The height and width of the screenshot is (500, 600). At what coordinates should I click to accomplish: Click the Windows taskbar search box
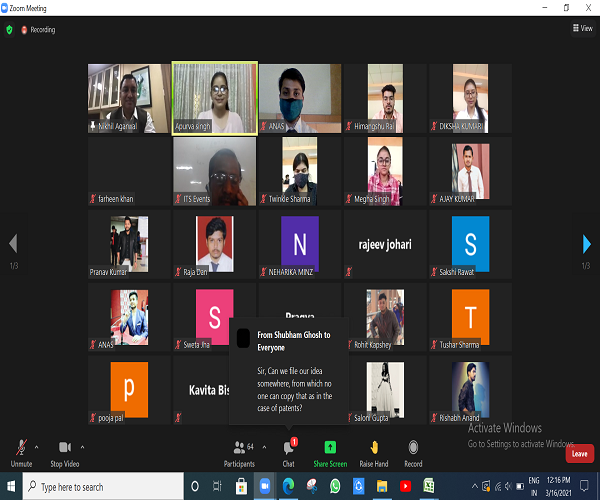103,487
